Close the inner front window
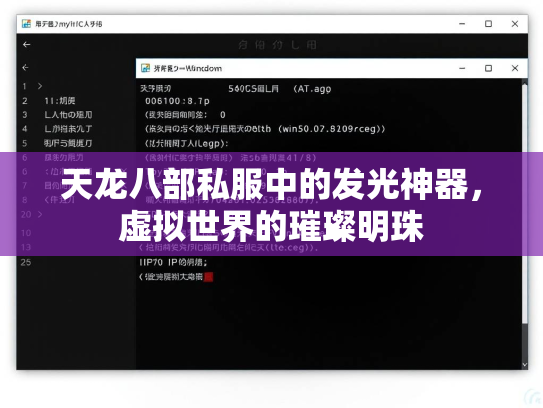This screenshot has height=408, width=543. click(515, 68)
